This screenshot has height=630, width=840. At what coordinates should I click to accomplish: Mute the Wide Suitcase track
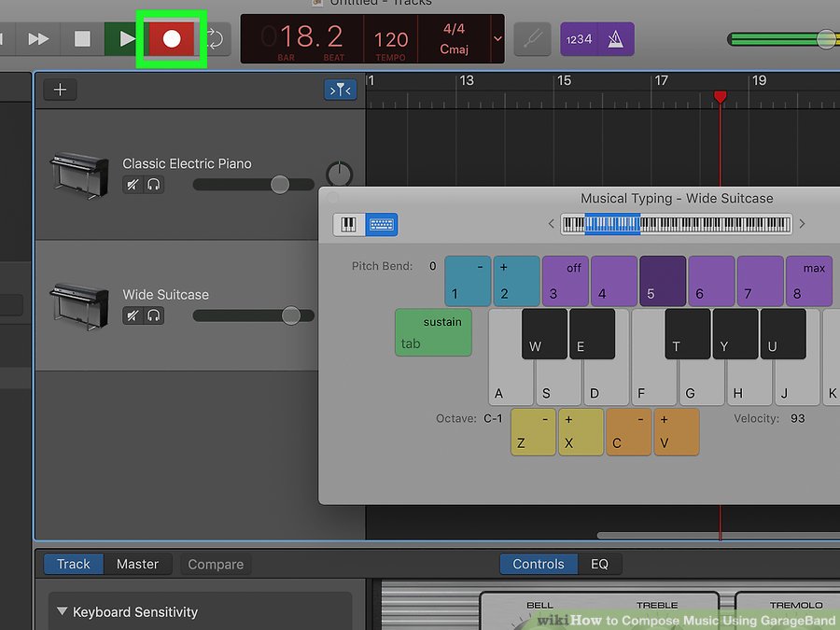coord(133,315)
